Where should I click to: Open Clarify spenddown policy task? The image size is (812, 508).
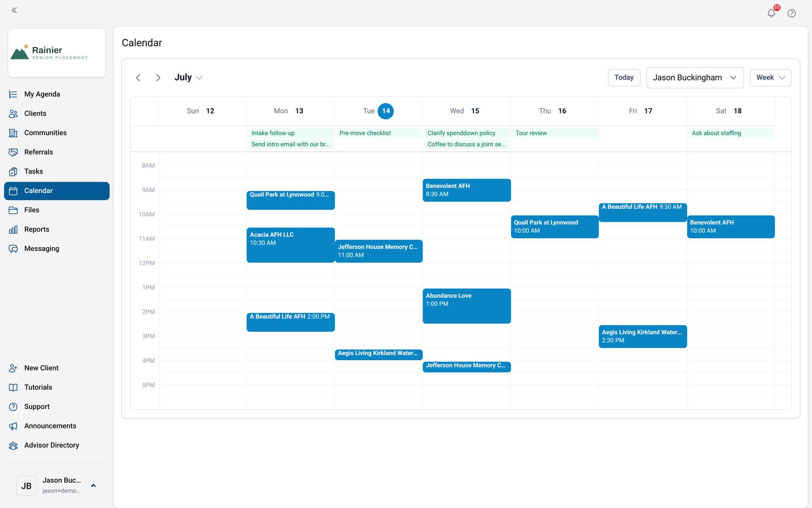point(467,133)
